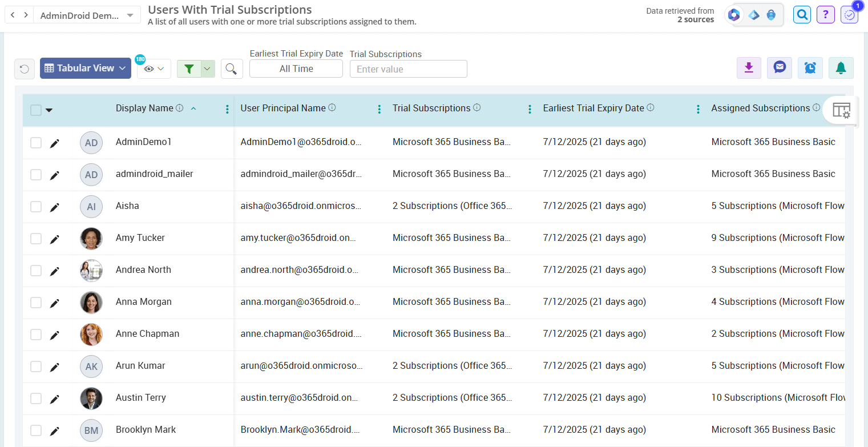
Task: Open the column visibility eye dropdown
Action: [153, 68]
